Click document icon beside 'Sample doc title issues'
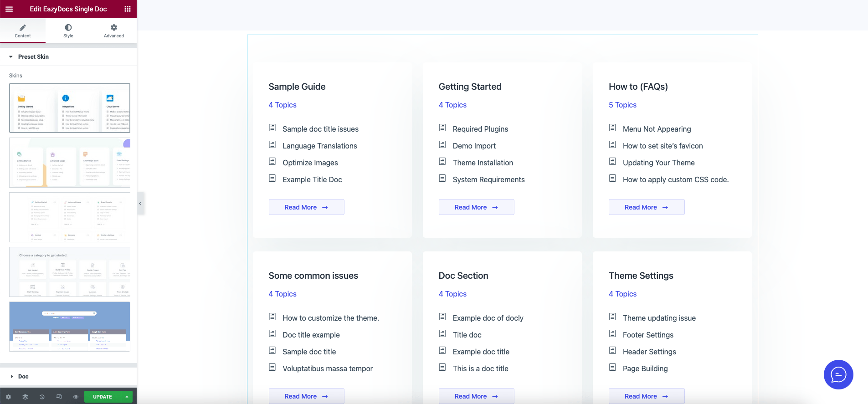Screen dimensions: 868x404 pyautogui.click(x=272, y=128)
